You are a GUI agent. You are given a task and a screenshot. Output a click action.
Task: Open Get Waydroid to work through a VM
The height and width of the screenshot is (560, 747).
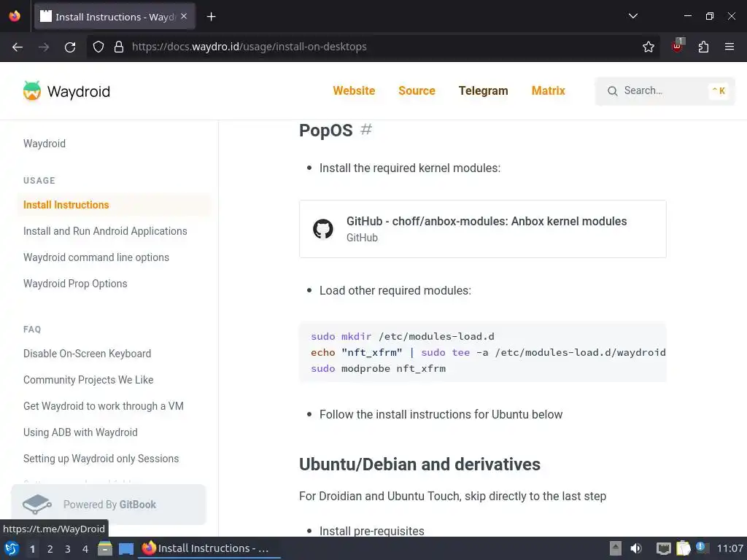[104, 405]
